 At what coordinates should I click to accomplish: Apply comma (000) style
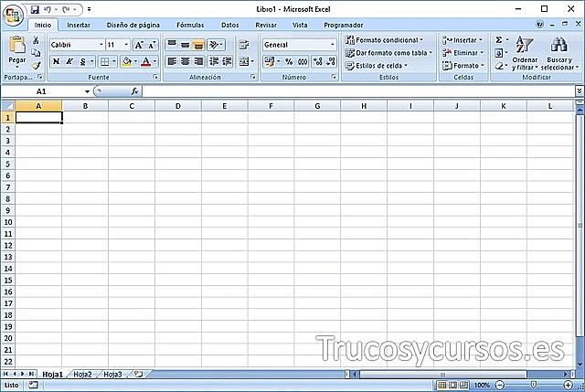[x=303, y=61]
